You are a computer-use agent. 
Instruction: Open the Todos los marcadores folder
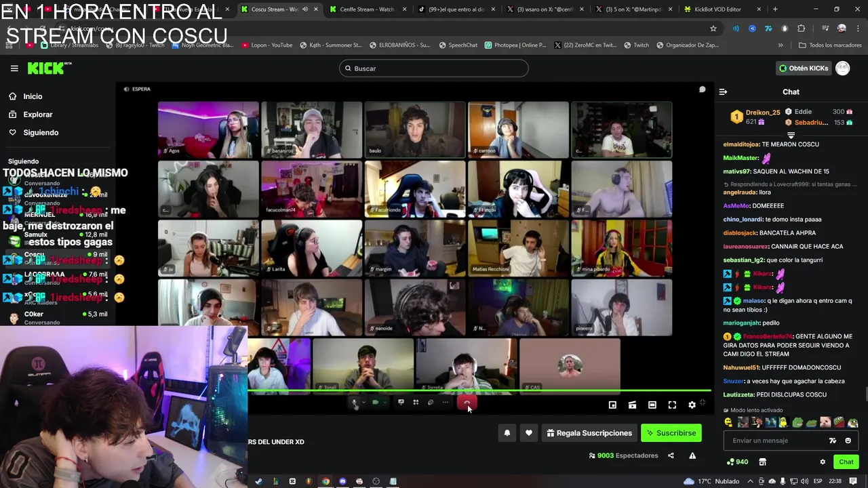[x=830, y=45]
